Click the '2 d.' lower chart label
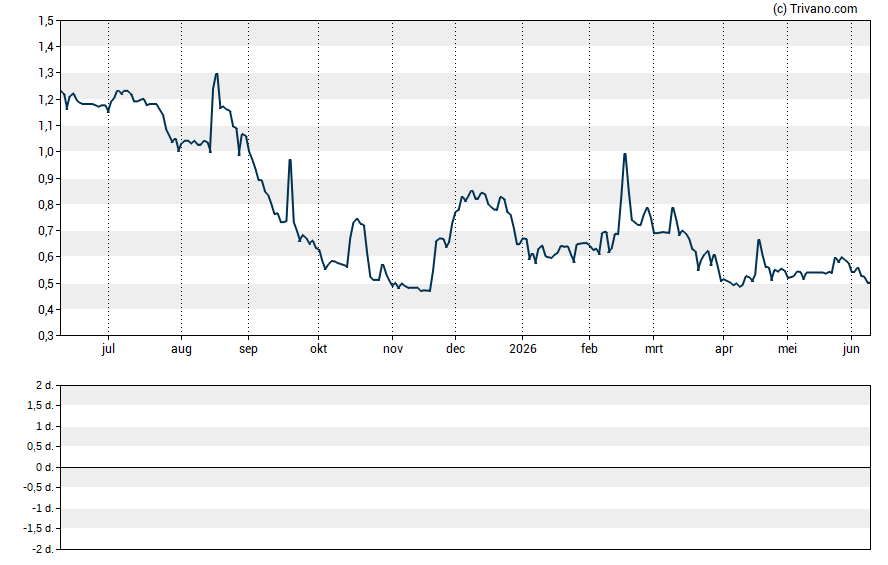This screenshot has height=565, width=888. [45, 386]
